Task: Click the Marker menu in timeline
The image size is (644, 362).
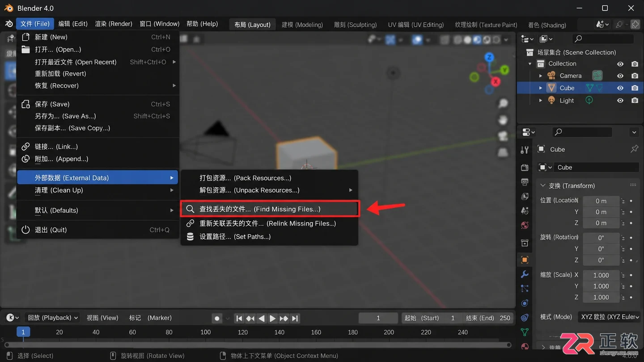Action: coord(150,318)
